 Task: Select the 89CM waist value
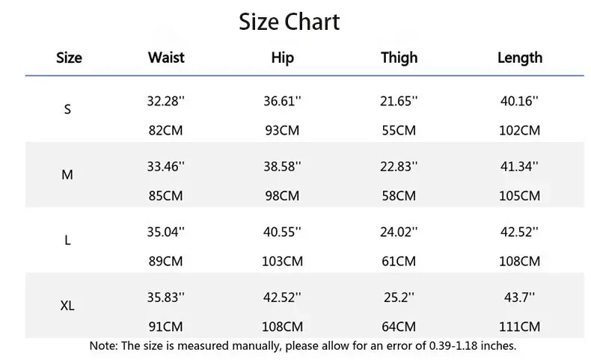pos(165,262)
